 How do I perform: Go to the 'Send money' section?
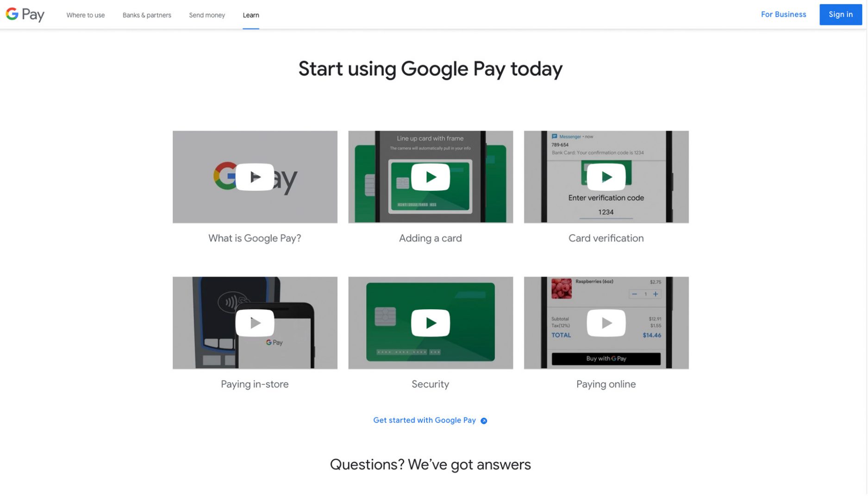207,15
